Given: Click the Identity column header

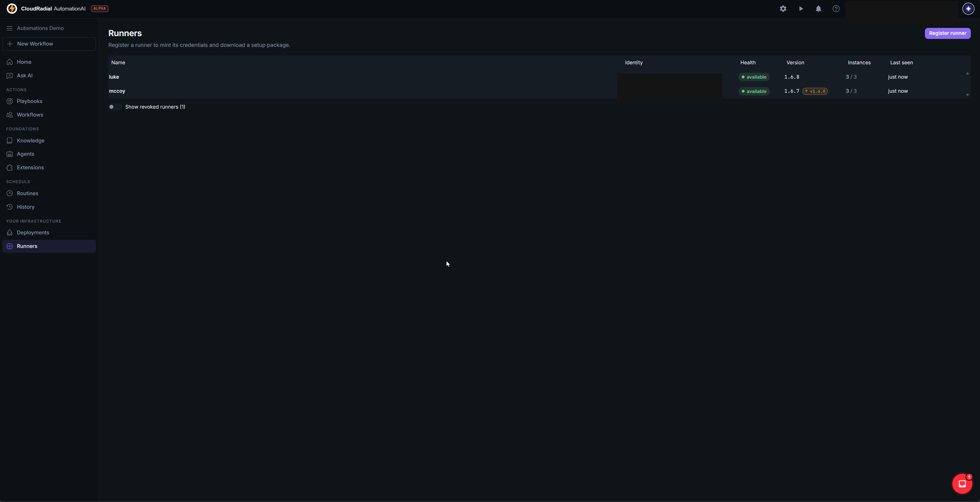Looking at the screenshot, I should [634, 63].
